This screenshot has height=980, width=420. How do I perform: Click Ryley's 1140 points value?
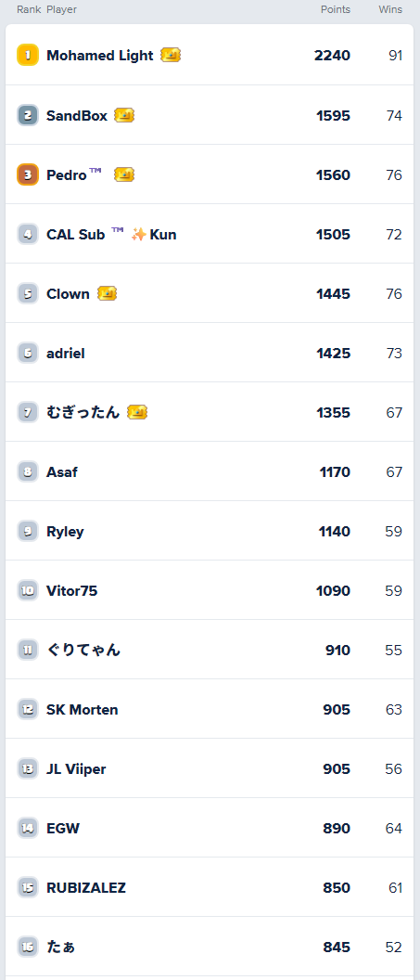[x=335, y=531]
